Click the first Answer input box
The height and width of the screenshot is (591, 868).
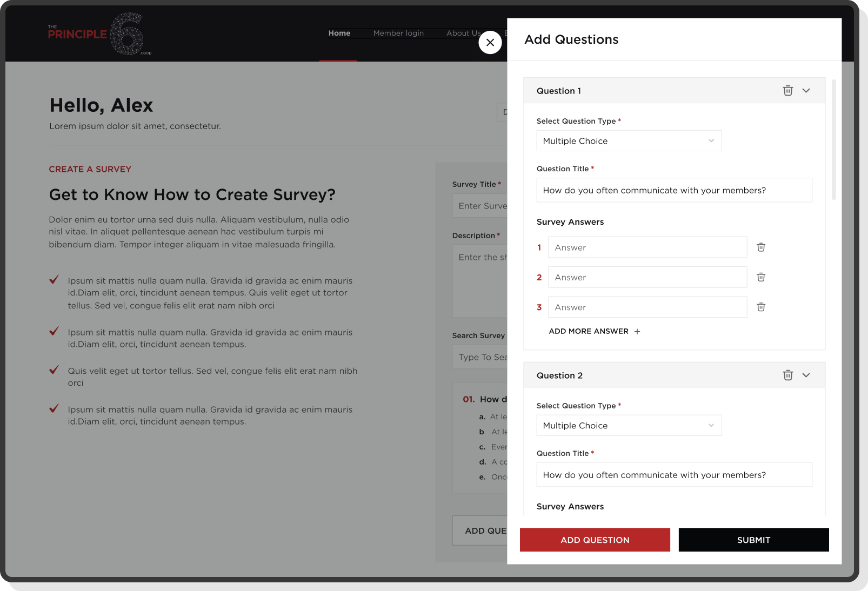pos(647,247)
